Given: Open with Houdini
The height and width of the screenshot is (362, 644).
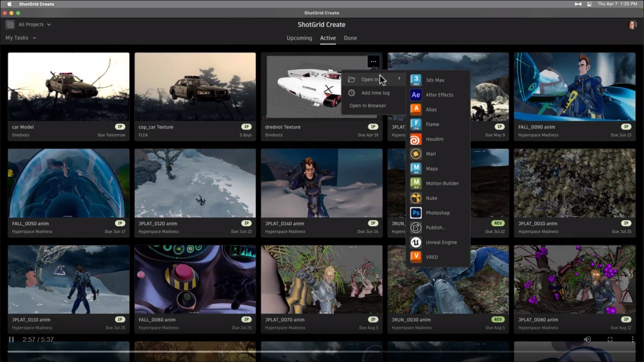Looking at the screenshot, I should (x=438, y=139).
